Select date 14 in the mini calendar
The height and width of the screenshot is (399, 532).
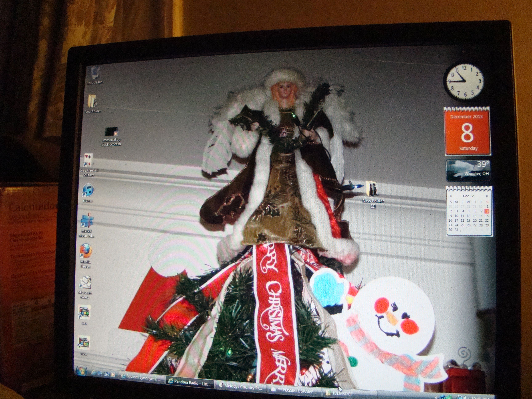(x=481, y=216)
